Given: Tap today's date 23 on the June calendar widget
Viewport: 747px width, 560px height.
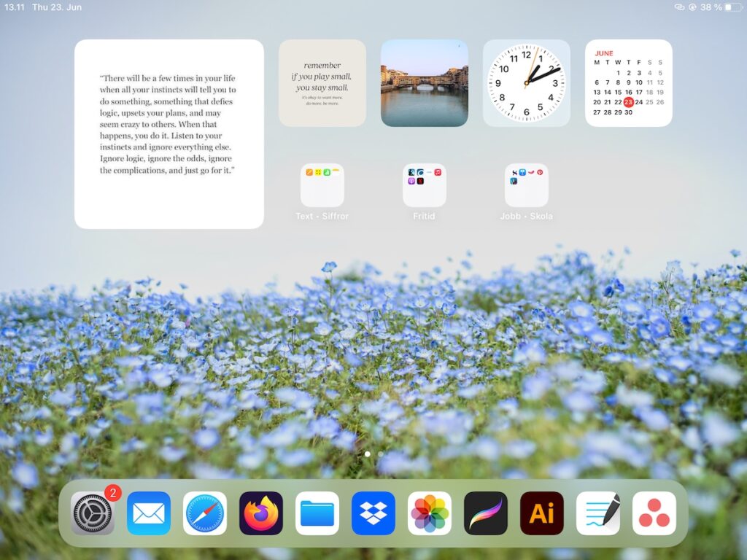Looking at the screenshot, I should (x=628, y=102).
